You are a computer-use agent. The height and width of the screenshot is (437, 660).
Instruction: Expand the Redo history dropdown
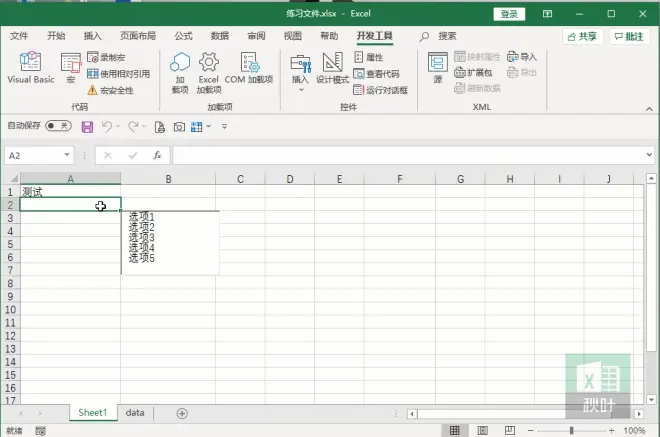[x=144, y=126]
